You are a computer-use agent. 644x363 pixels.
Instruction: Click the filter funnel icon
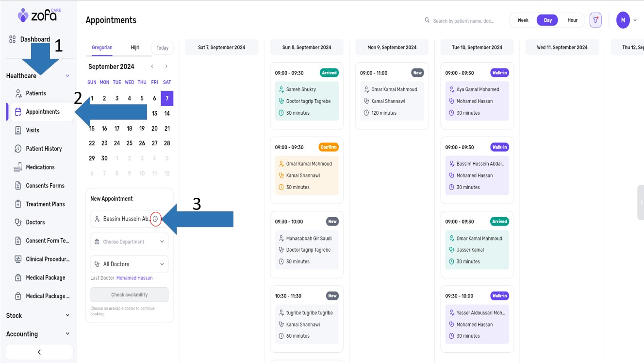pyautogui.click(x=595, y=20)
